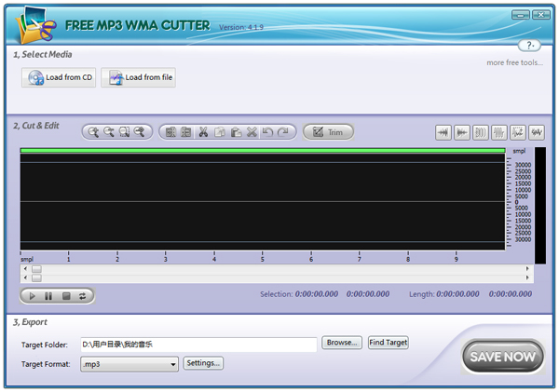Start playback with the play button
Screen dimensions: 559x392
pos(32,295)
